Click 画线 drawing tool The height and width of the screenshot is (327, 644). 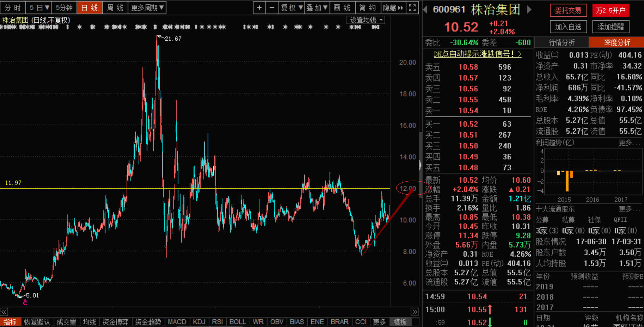[342, 8]
